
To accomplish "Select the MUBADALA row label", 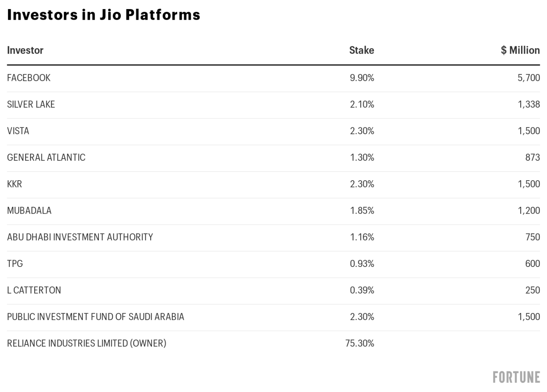I will [x=29, y=211].
